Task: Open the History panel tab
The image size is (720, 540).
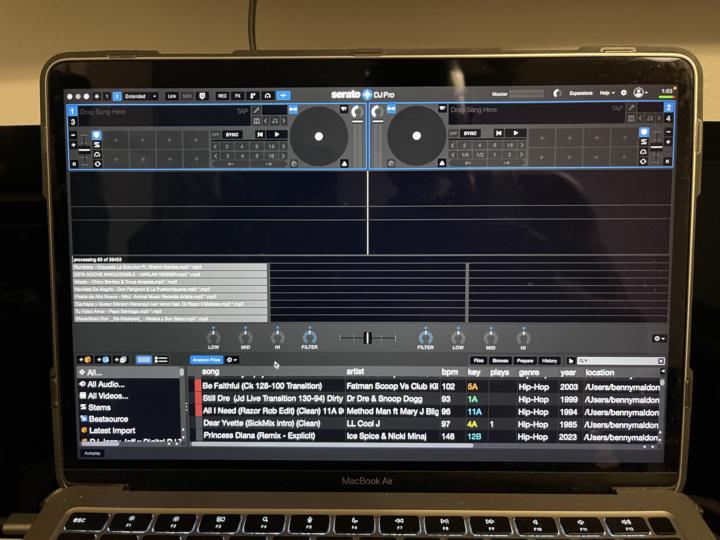Action: 550,361
